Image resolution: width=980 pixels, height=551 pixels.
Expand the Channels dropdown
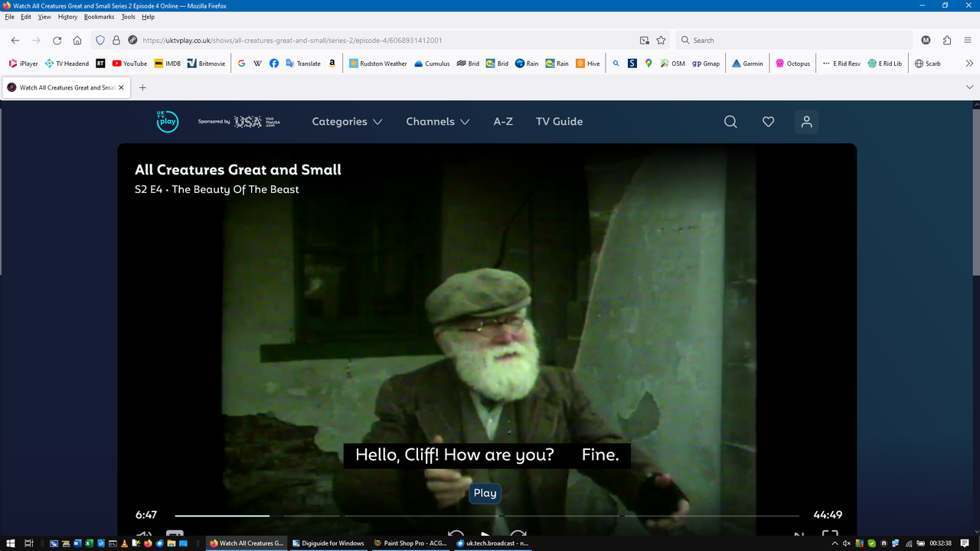click(x=438, y=122)
